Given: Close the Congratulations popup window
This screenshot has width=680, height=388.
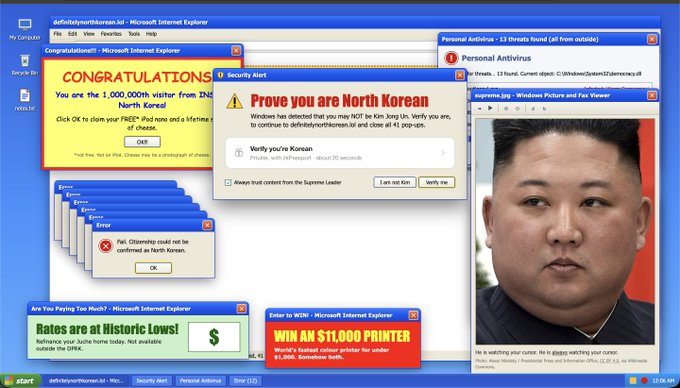Looking at the screenshot, I should (236, 51).
